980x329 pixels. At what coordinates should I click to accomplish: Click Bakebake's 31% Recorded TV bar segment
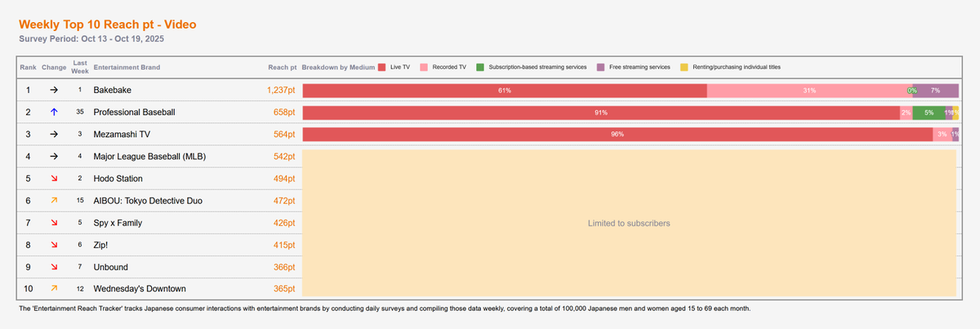pyautogui.click(x=809, y=90)
